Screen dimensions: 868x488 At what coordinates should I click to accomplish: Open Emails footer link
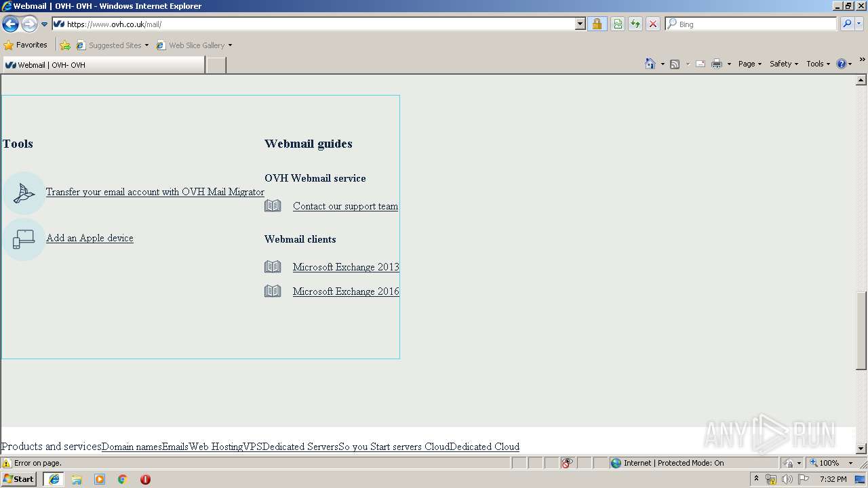[x=175, y=447]
